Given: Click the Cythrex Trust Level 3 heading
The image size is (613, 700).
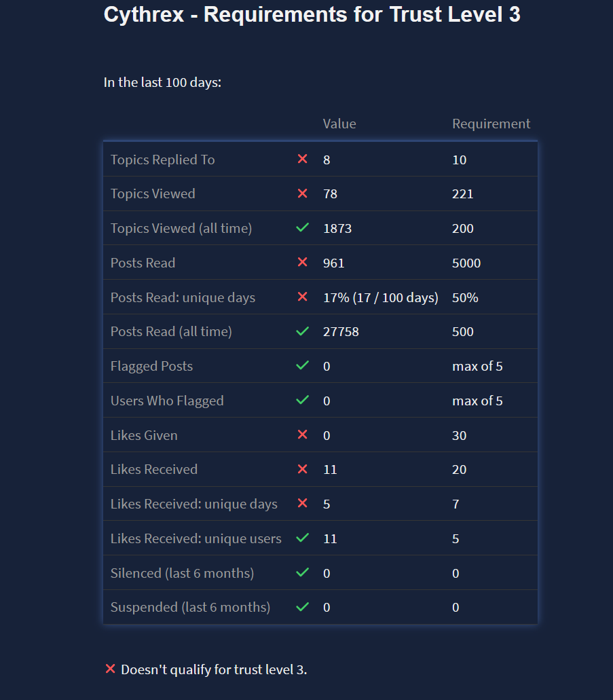Looking at the screenshot, I should click(312, 14).
